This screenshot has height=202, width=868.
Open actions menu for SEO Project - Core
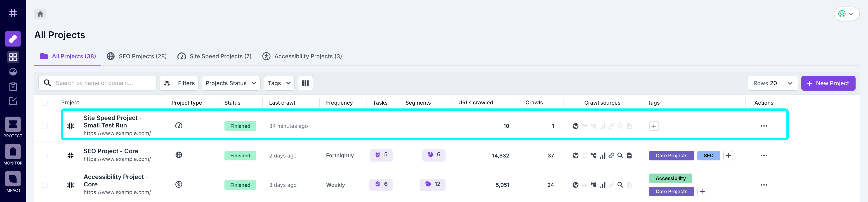coord(764,155)
